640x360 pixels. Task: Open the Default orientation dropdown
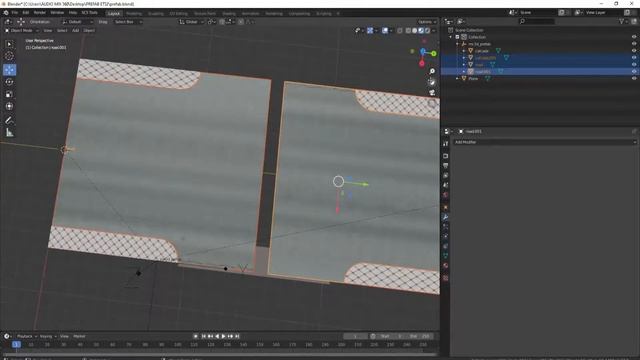(x=78, y=22)
